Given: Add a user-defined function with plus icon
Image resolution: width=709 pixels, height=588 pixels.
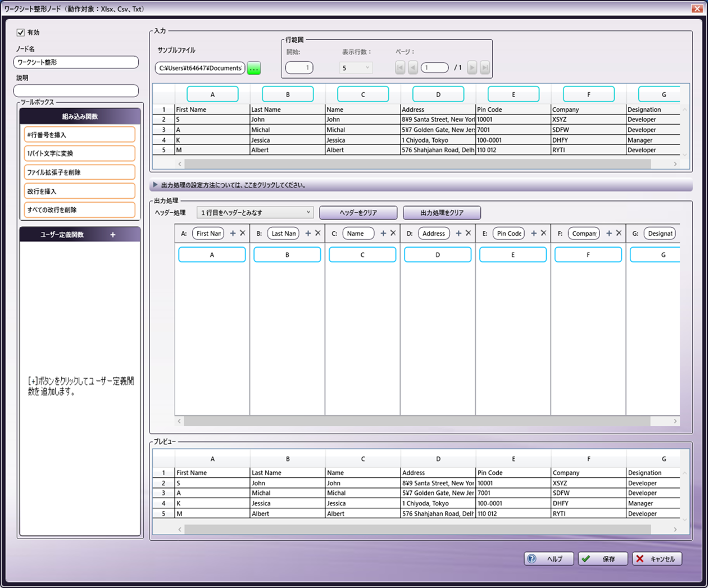Looking at the screenshot, I should 113,235.
